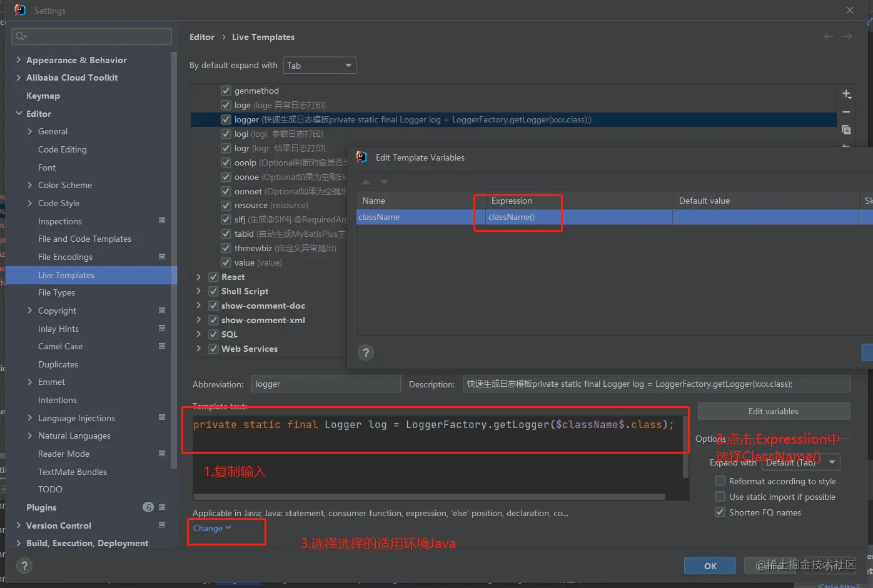The height and width of the screenshot is (588, 873).
Task: Select Live Templates in the tree
Action: tap(91, 275)
